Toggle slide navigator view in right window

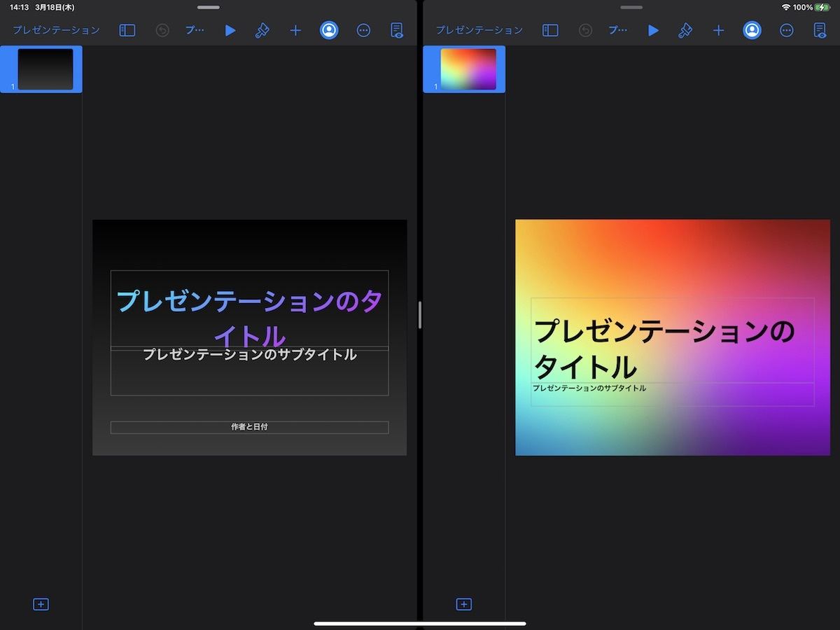point(551,30)
